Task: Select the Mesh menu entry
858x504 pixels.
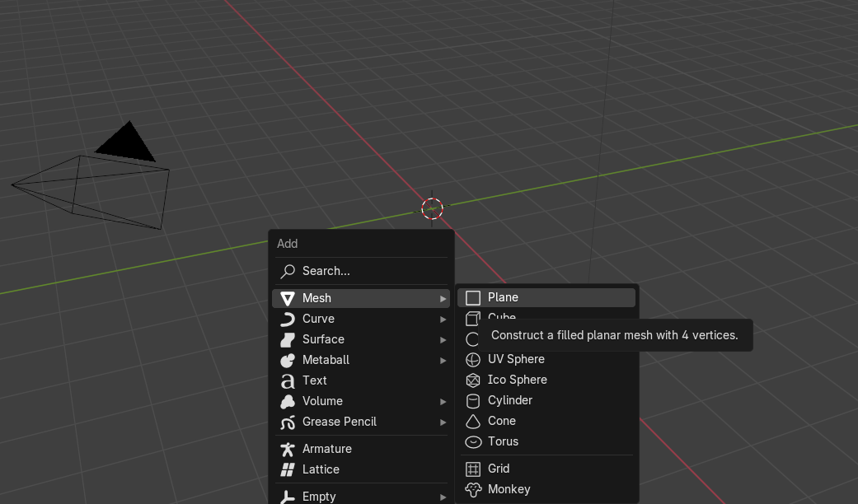Action: 361,298
